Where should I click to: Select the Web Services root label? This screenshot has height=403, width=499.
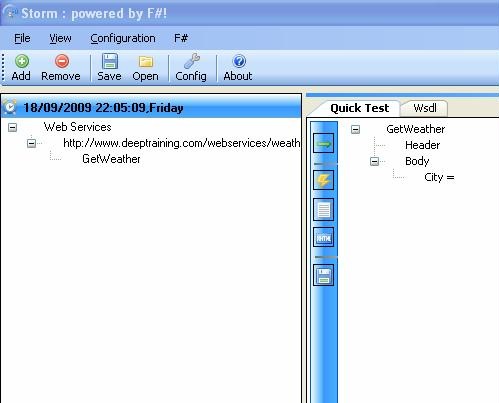(77, 127)
